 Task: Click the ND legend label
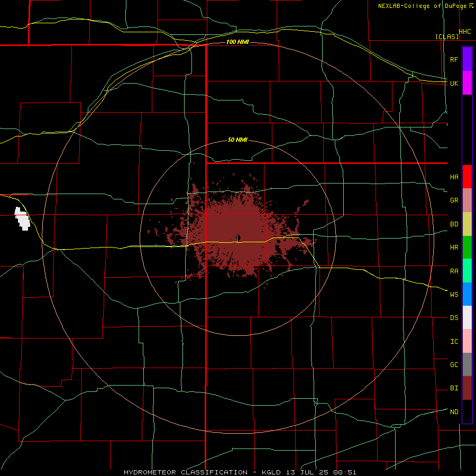(454, 412)
